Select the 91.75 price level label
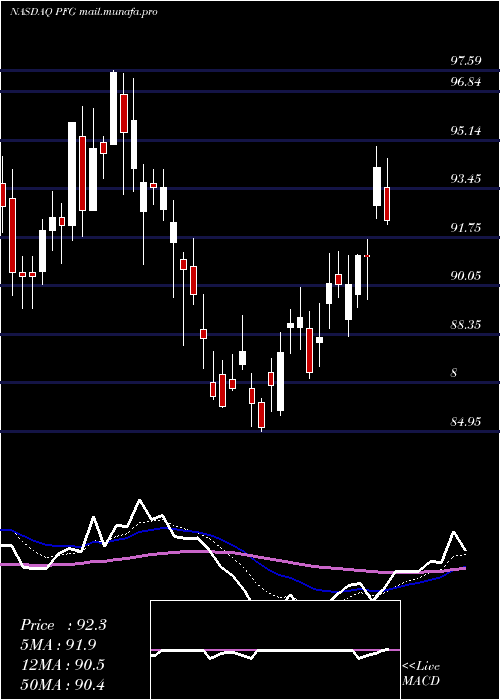 pos(466,228)
